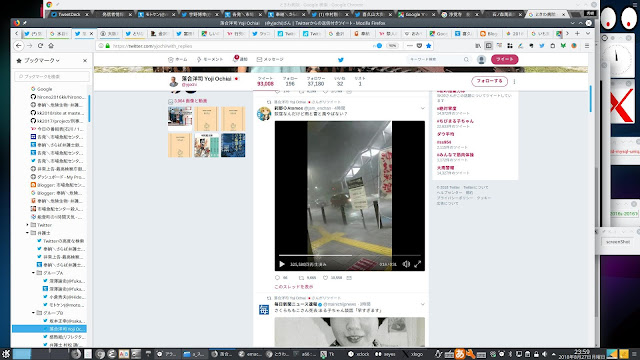
Task: Go to the Firefox home page icon
Action: point(51,46)
